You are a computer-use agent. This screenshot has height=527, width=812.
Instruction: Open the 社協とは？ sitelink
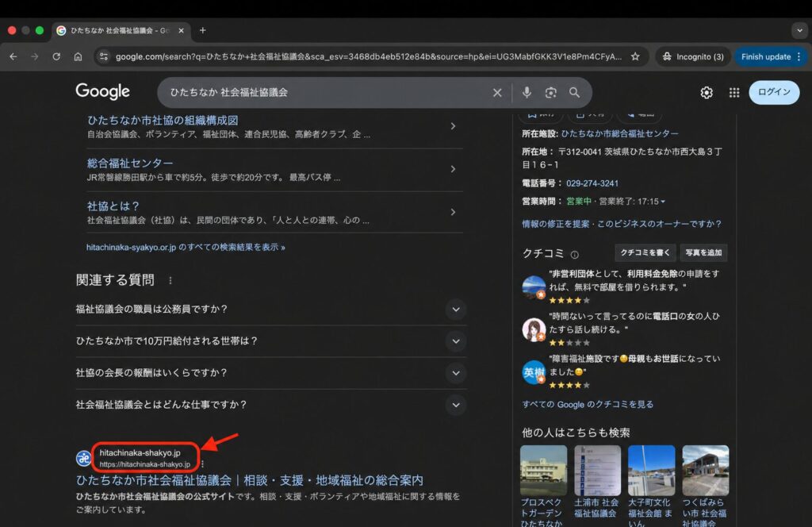pos(113,206)
